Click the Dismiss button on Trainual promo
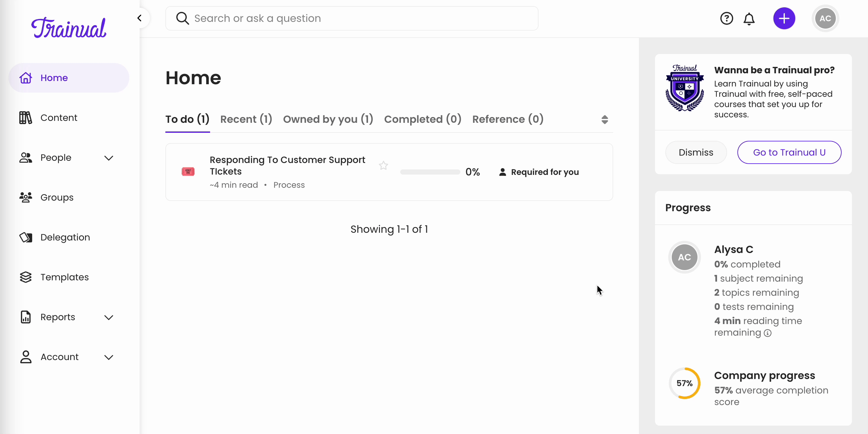The image size is (868, 434). pos(696,152)
